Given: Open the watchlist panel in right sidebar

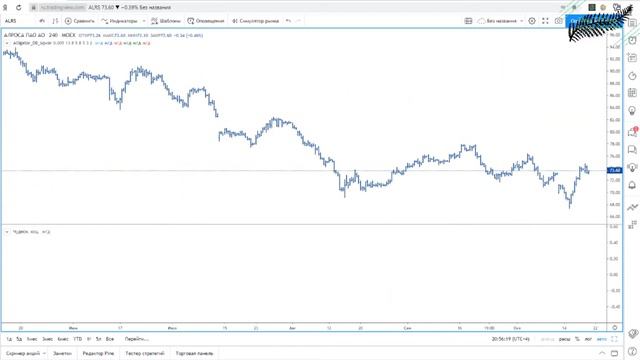Looking at the screenshot, I should point(632,23).
